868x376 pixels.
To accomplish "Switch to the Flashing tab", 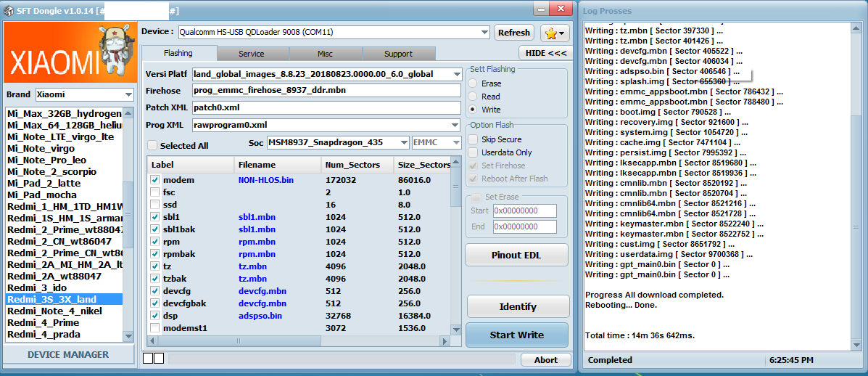I will tap(178, 53).
